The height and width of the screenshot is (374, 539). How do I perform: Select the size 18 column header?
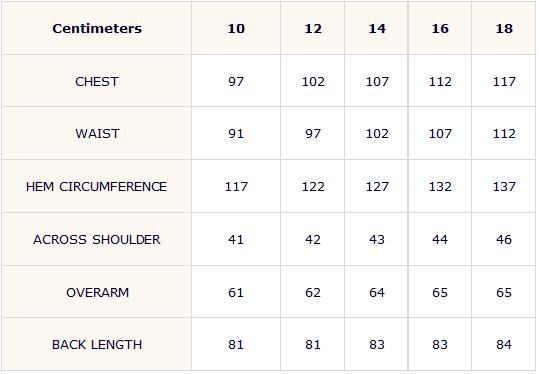click(504, 29)
